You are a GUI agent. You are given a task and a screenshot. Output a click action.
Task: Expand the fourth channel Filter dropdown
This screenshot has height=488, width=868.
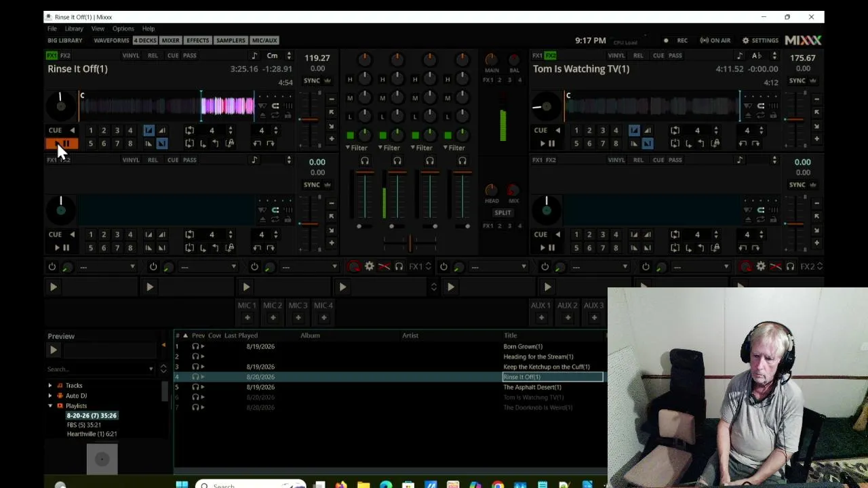[x=455, y=148]
